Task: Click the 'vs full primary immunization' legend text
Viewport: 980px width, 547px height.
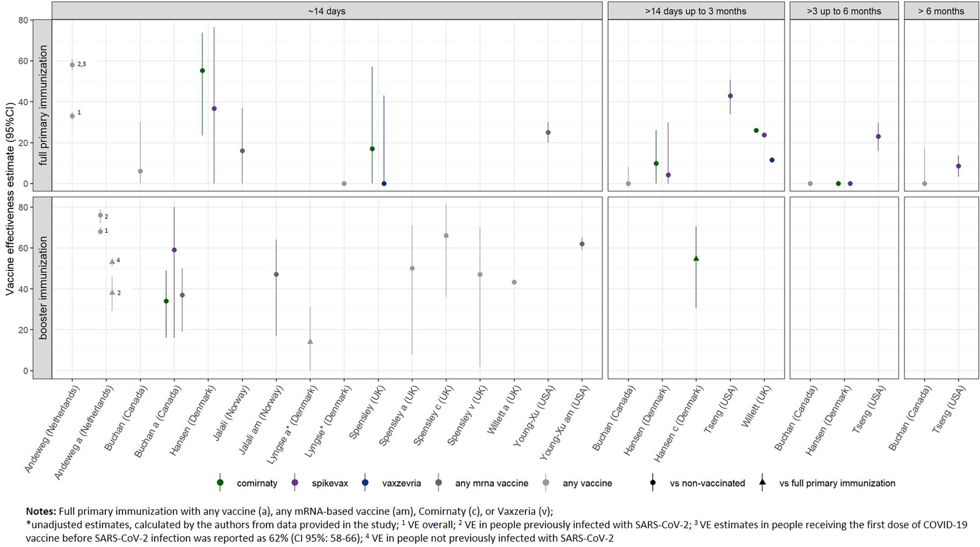Action: tap(837, 483)
